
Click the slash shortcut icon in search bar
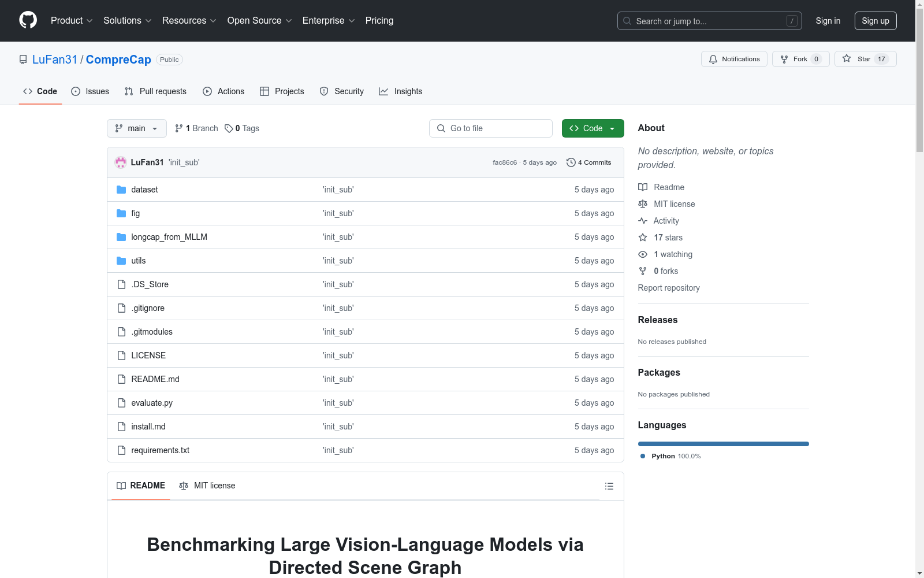point(792,21)
